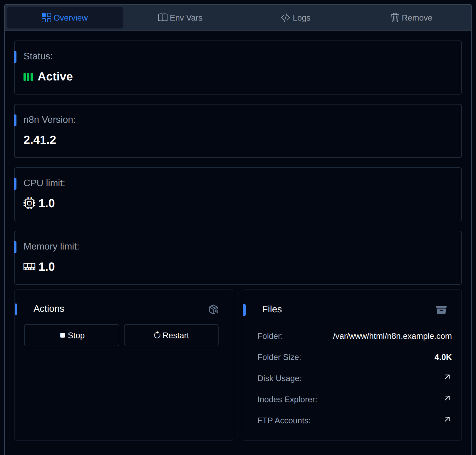Open Disk Usage arrow link
Viewport: 476px width, 455px height.
click(x=447, y=377)
